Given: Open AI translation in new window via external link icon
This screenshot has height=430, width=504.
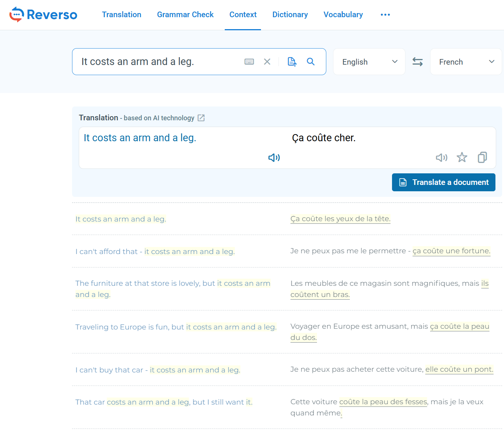Looking at the screenshot, I should [x=201, y=118].
